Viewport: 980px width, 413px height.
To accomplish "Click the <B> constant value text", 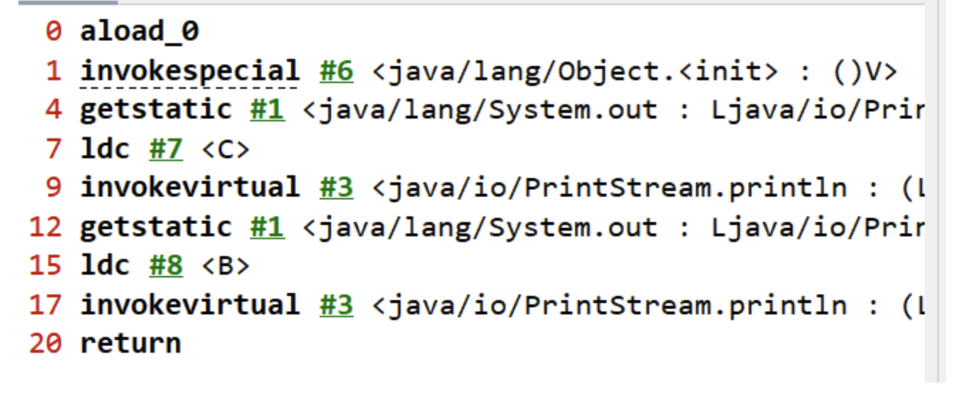I will pos(226,267).
